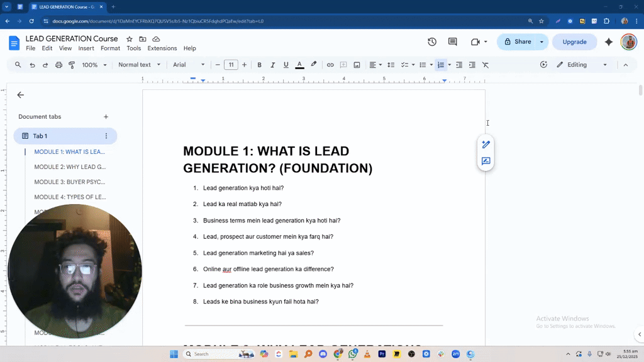Jump to MODULE 4: TYPES OF LE... heading
Viewport: 644px width, 362px height.
70,197
